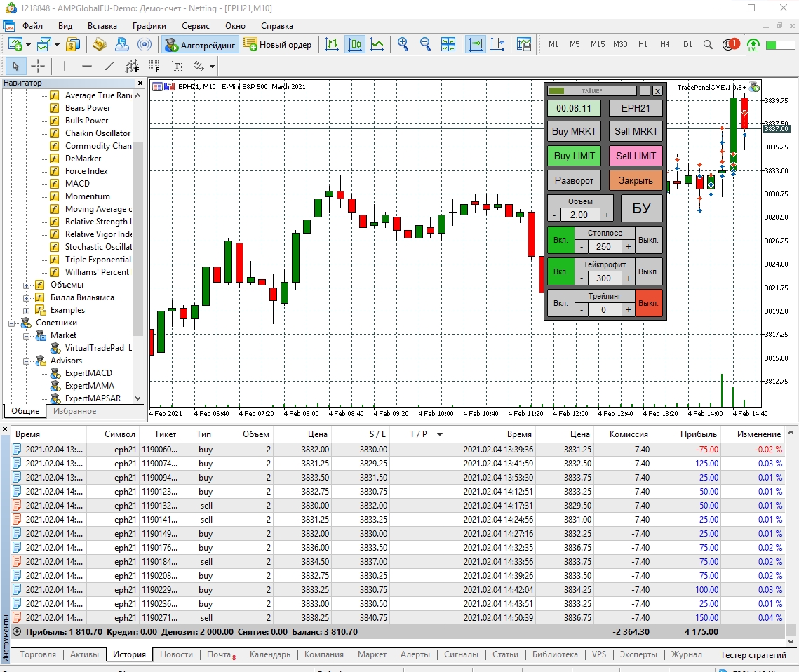This screenshot has width=799, height=672.
Task: Open the new chart dropdown arrow
Action: click(x=28, y=45)
